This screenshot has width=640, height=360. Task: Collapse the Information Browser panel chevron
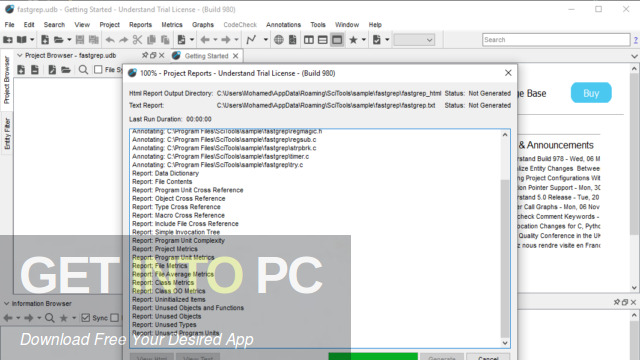[7, 304]
